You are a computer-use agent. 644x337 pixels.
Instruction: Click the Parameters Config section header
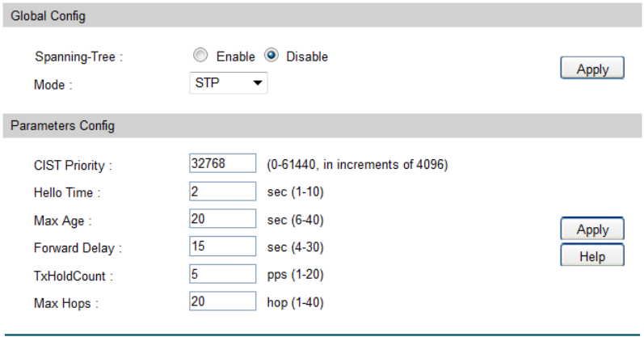62,125
